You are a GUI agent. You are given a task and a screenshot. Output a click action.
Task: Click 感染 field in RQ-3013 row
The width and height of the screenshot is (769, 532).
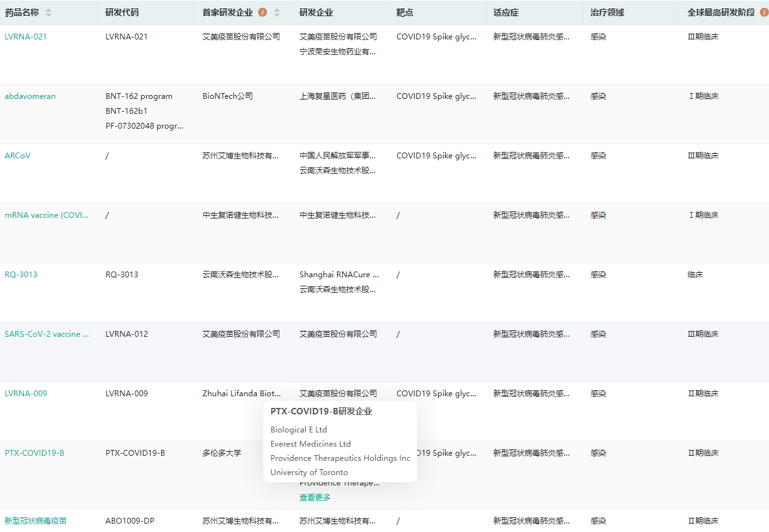point(598,275)
